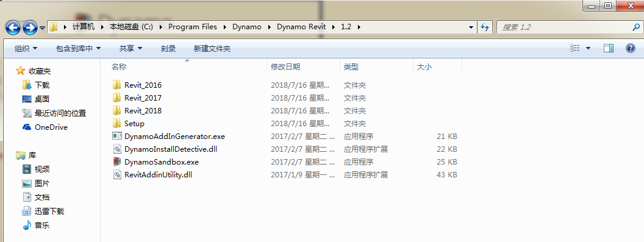Viewport: 644px width, 242px height.
Task: Open recent locations dropdown beside the Forward arrow
Action: tap(42, 28)
